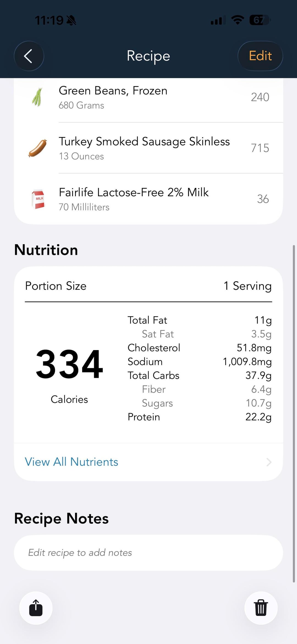297x644 pixels.
Task: Tap the recipe notes field
Action: pyautogui.click(x=148, y=553)
